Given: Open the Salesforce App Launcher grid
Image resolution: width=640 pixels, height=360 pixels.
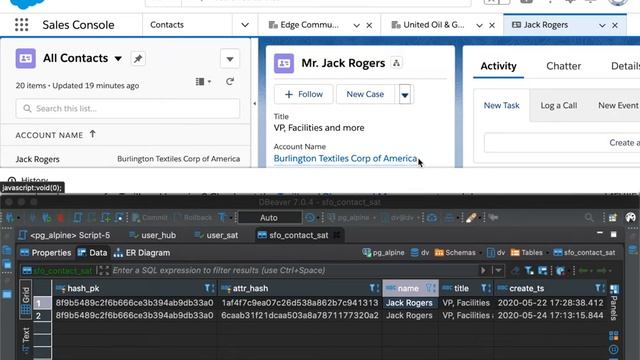Looking at the screenshot, I should pos(22,25).
